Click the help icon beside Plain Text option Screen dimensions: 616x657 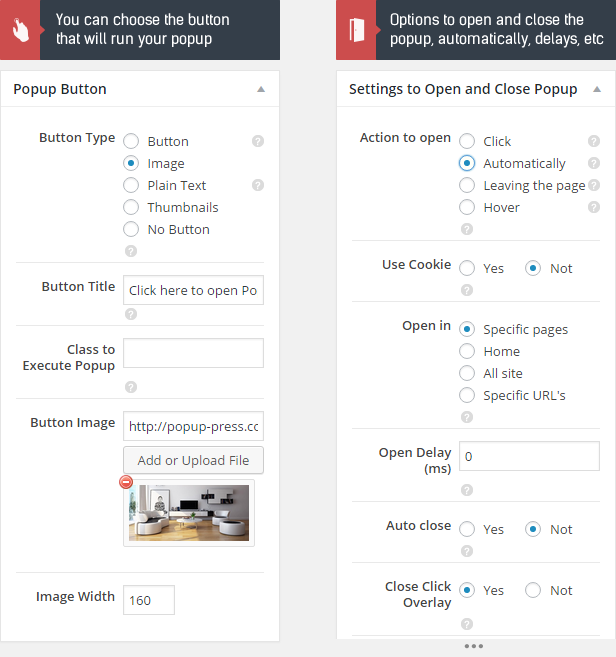click(258, 185)
